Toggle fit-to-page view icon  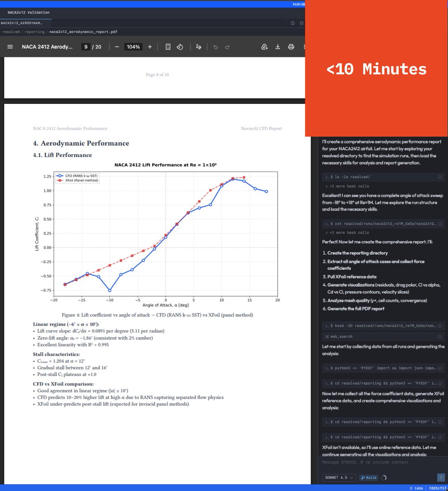(168, 47)
